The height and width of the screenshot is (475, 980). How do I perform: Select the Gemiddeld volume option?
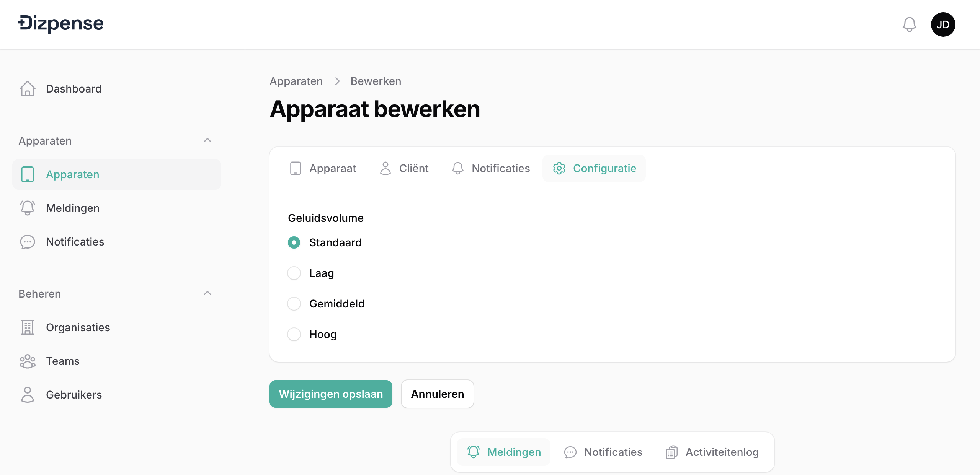tap(294, 304)
